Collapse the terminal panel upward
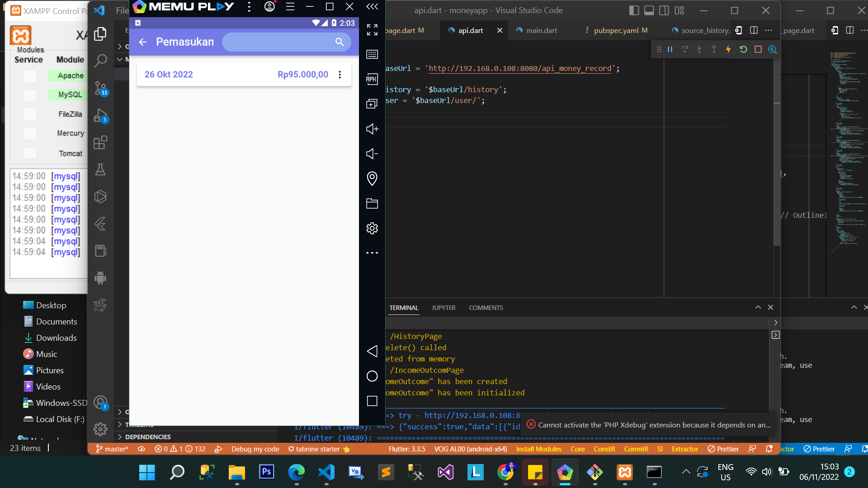 pyautogui.click(x=758, y=307)
